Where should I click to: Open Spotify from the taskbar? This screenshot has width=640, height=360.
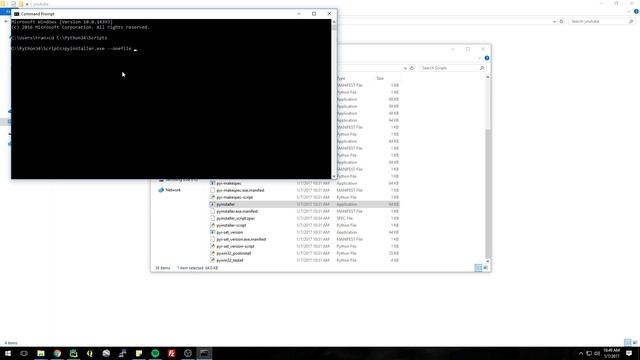click(x=155, y=353)
